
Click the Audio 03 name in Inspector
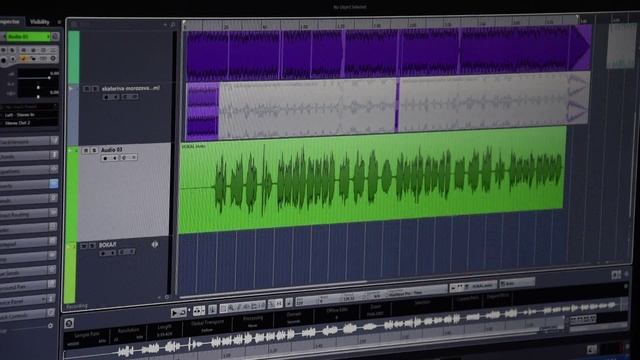28,37
